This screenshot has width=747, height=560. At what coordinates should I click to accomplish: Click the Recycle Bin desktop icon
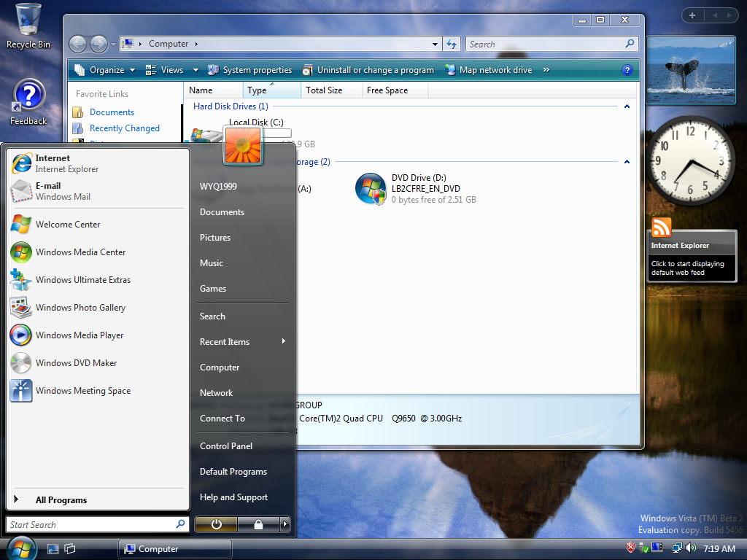pyautogui.click(x=28, y=26)
